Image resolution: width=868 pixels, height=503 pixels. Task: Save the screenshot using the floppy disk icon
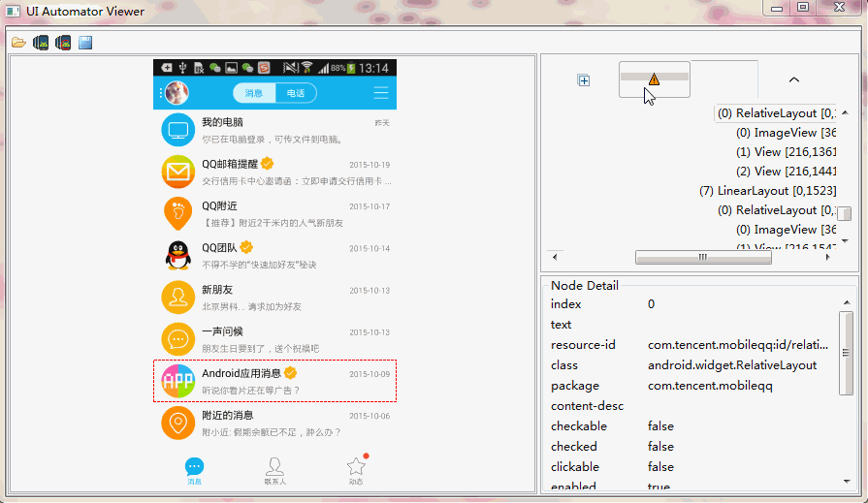(x=85, y=43)
